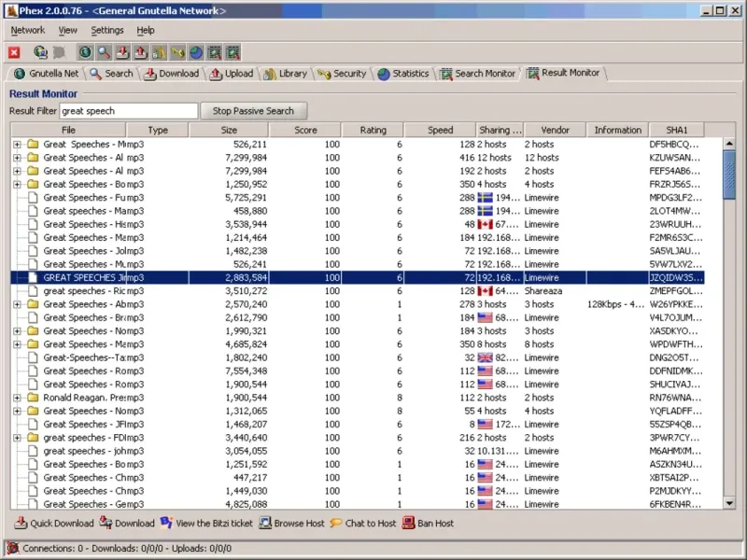
Task: Click the results list scroll down arrow
Action: coord(729,503)
